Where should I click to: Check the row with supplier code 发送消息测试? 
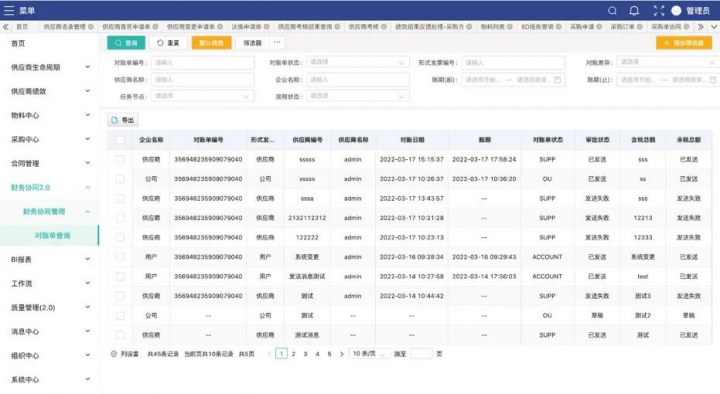click(x=120, y=276)
